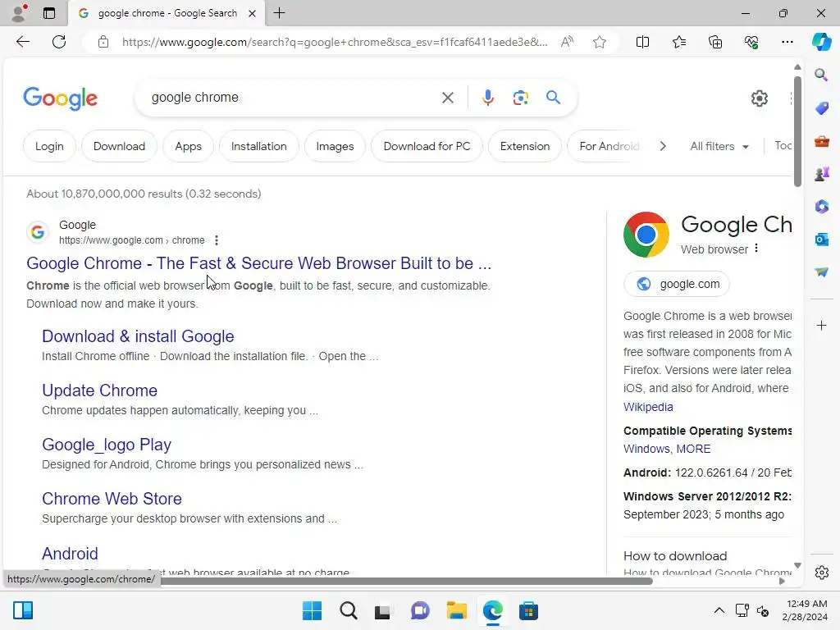Focus the browser address bar
This screenshot has width=840, height=630.
coord(335,42)
